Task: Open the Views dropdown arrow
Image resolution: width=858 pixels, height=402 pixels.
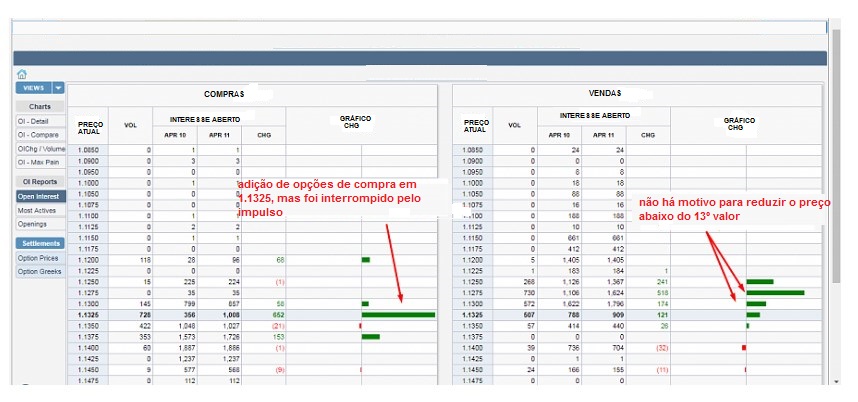Action: pos(58,89)
